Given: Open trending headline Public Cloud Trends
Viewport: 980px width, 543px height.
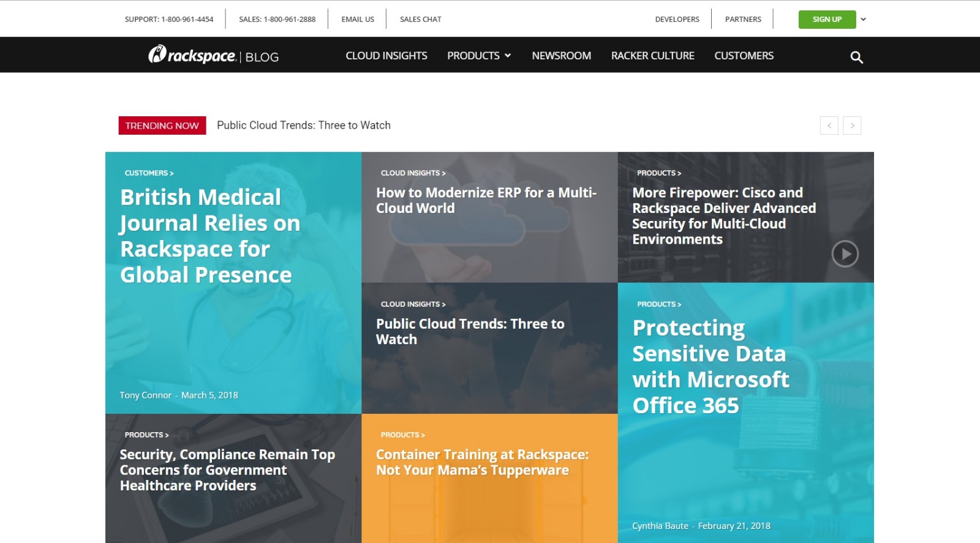Looking at the screenshot, I should click(304, 125).
